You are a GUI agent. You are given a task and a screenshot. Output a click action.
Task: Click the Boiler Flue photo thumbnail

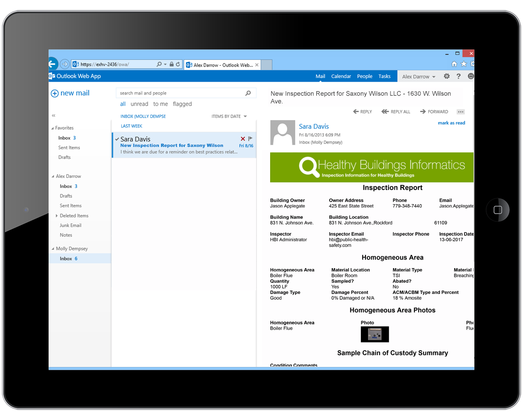point(375,334)
